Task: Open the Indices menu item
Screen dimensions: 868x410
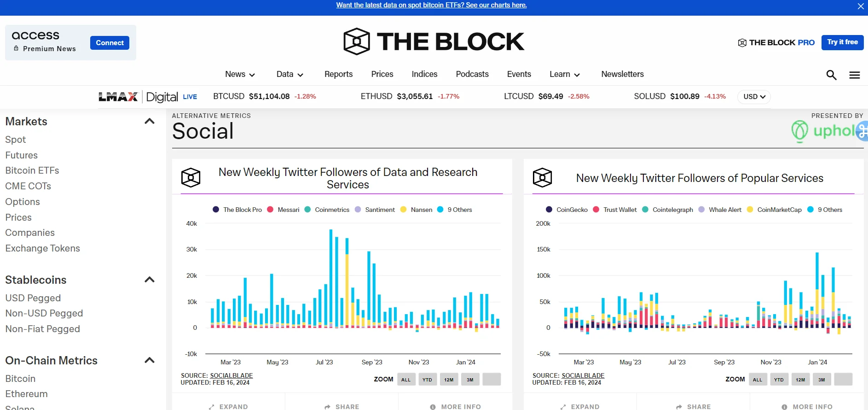Action: pos(425,74)
